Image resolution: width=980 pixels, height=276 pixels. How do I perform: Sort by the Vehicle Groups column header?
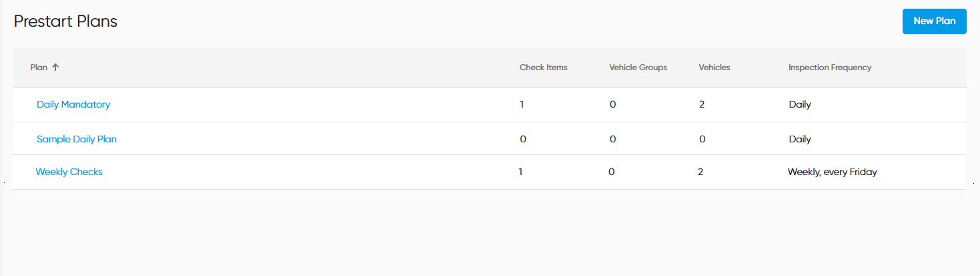point(638,67)
